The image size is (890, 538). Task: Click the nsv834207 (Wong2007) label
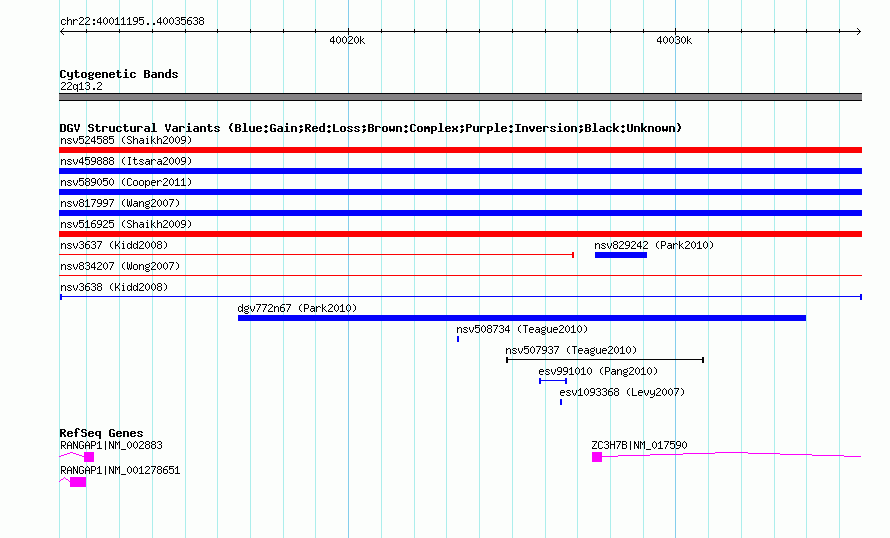[x=120, y=266]
